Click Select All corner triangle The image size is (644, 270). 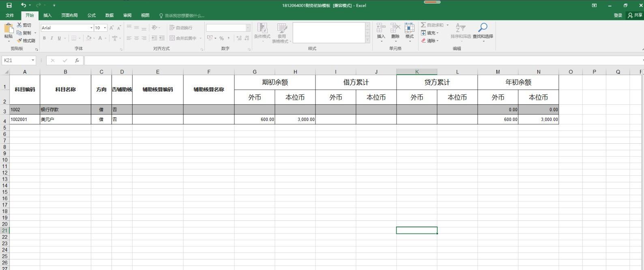point(6,72)
